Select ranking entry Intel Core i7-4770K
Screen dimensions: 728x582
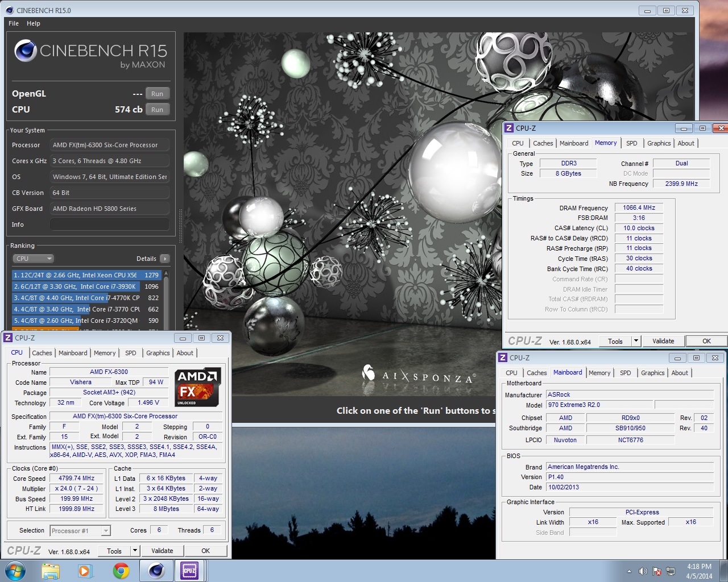point(86,298)
